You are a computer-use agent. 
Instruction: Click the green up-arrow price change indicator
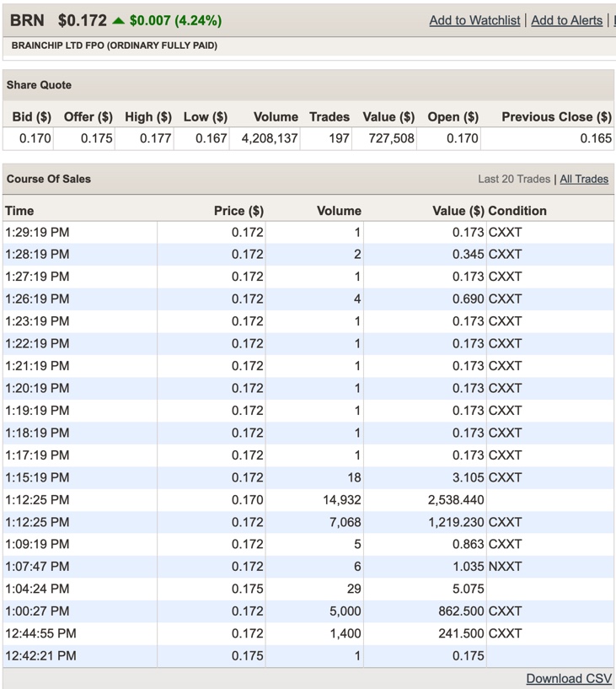[118, 20]
